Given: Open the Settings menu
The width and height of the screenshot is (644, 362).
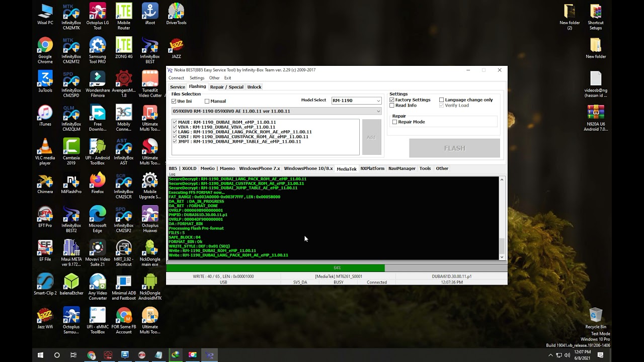Looking at the screenshot, I should 197,78.
